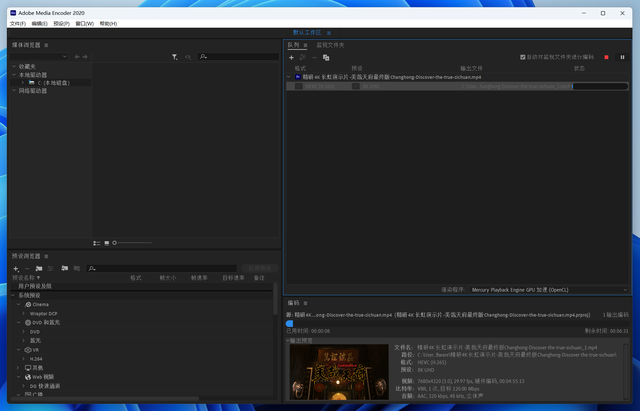The image size is (640, 411).
Task: Open the 文件(F) menu
Action: (18, 24)
